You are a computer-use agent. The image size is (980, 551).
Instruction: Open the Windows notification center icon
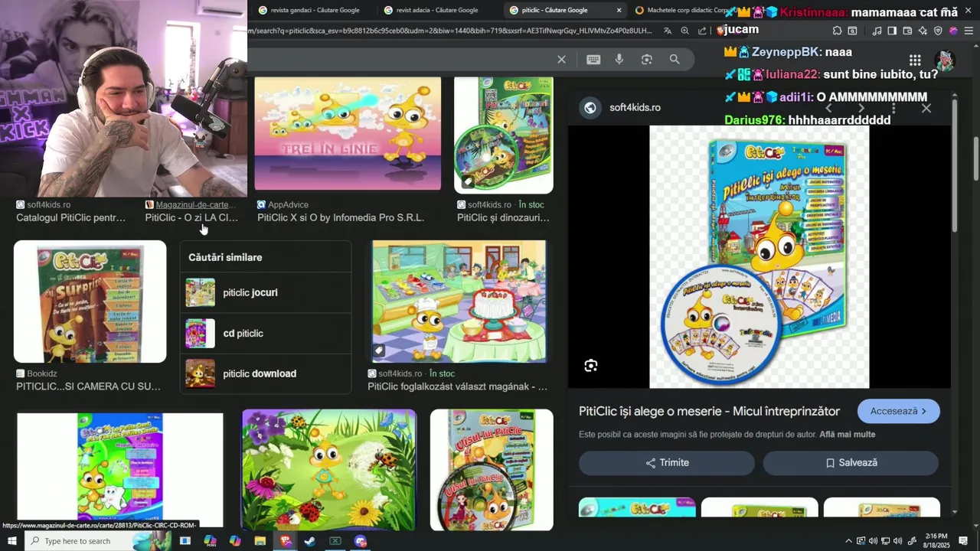coord(963,541)
